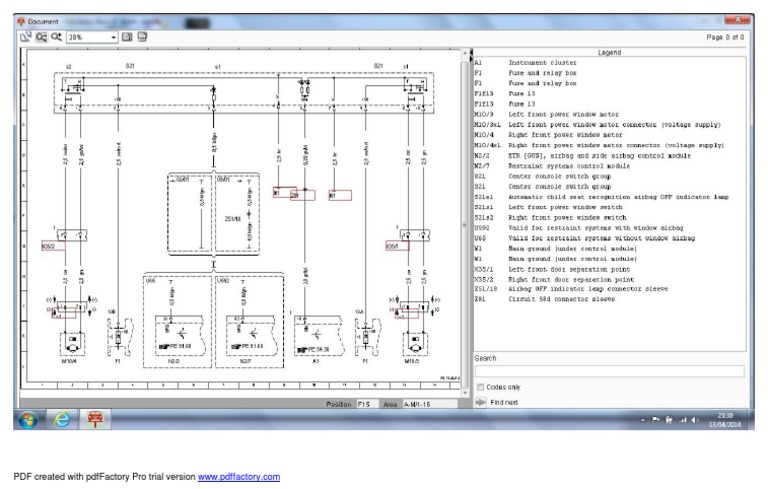
Task: Click the X35/1 red hotspot in diagram
Action: coord(397,246)
